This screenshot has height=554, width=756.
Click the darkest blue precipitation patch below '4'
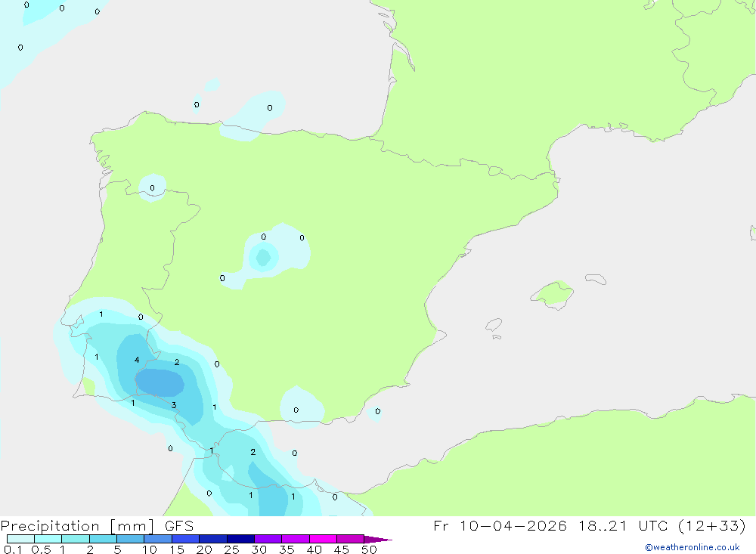pos(160,383)
